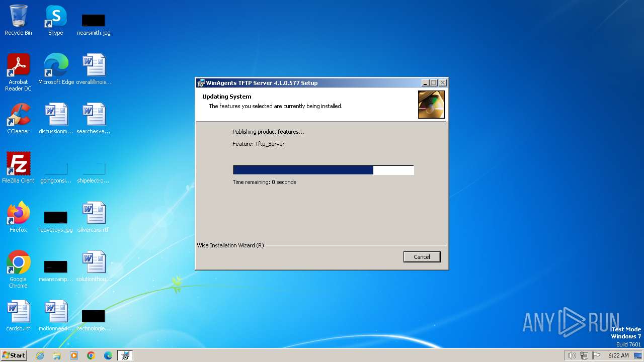Minimize the WinAgents setup window
The width and height of the screenshot is (644, 362).
click(425, 83)
